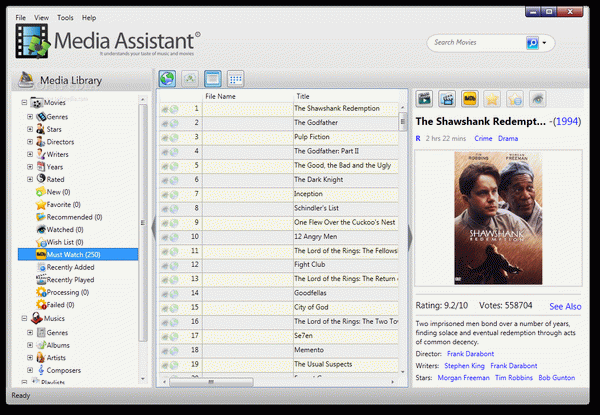This screenshot has height=415, width=600.
Task: Select Composers under Musics
Action: pos(59,370)
